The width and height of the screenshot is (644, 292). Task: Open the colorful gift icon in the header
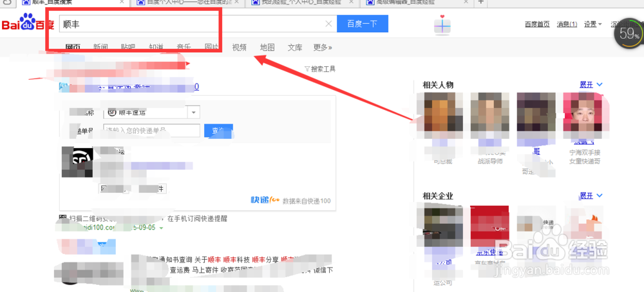(x=442, y=25)
